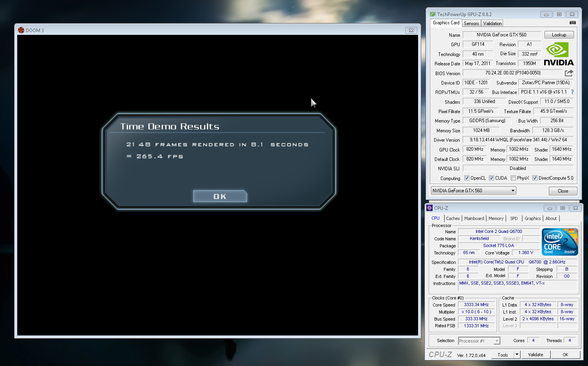Open the Mainboard tab
Screen dimensions: 588x366
[474, 218]
